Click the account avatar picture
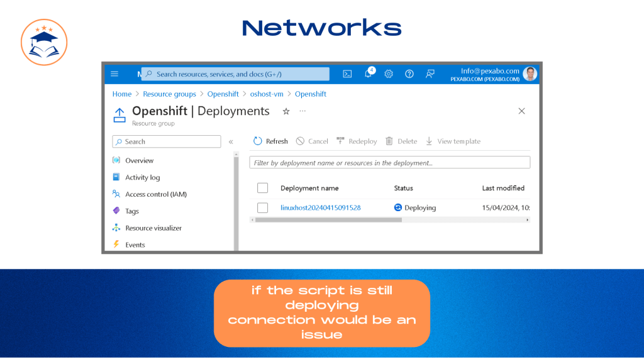644x362 pixels. [x=530, y=74]
